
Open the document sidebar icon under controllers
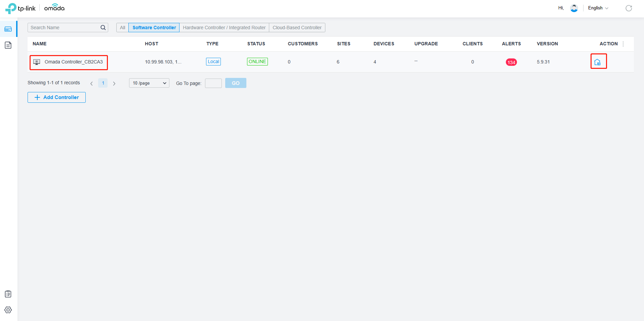click(x=8, y=45)
